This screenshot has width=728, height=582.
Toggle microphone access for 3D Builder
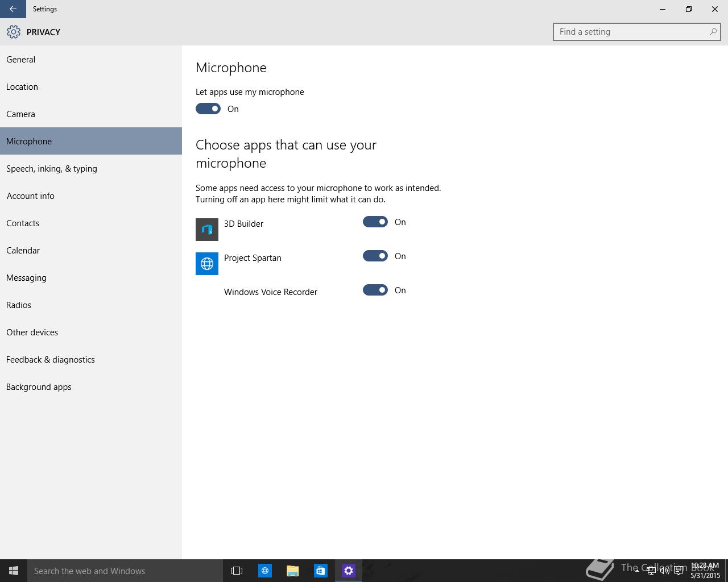[x=375, y=222]
